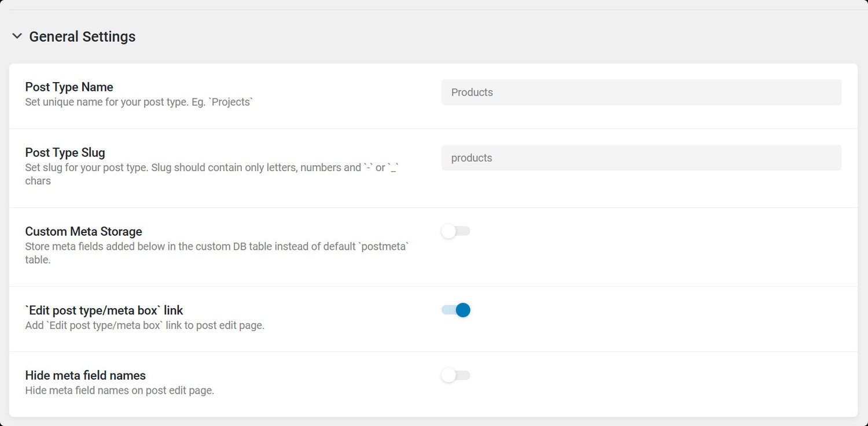Click the Custom Meta Storage label
868x426 pixels.
point(84,231)
